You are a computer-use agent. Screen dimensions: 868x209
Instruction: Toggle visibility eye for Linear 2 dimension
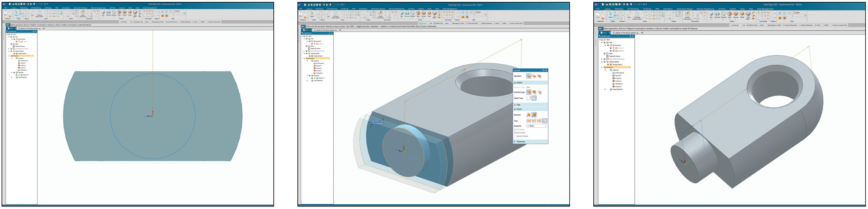611,51
